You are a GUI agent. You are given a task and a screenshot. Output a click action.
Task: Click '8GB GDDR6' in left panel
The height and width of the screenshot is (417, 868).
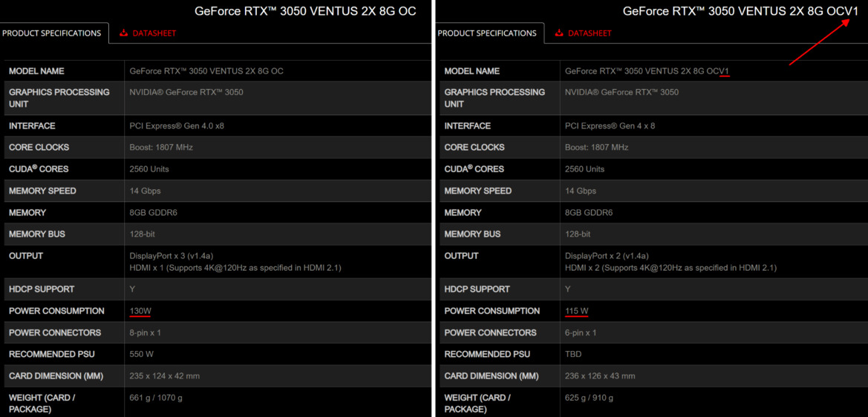(x=154, y=212)
